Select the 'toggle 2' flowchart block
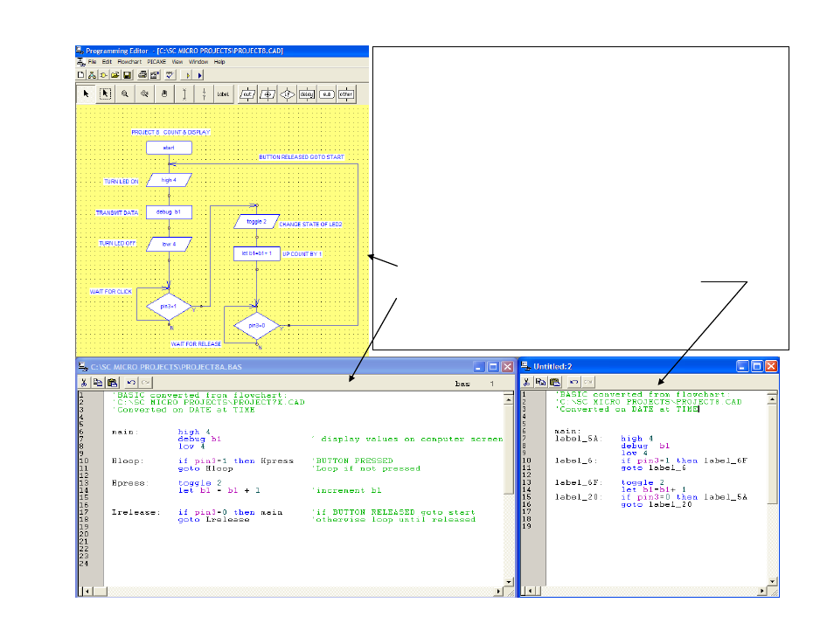The width and height of the screenshot is (834, 644). pyautogui.click(x=257, y=222)
